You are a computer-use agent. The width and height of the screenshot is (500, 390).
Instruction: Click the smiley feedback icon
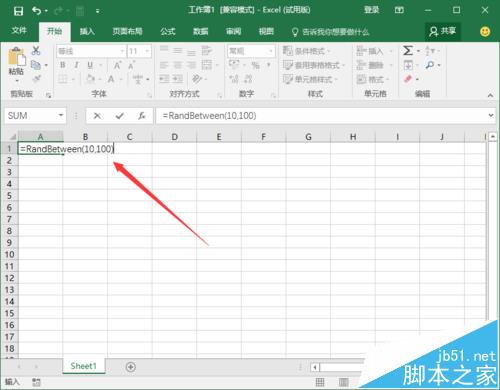tap(485, 31)
